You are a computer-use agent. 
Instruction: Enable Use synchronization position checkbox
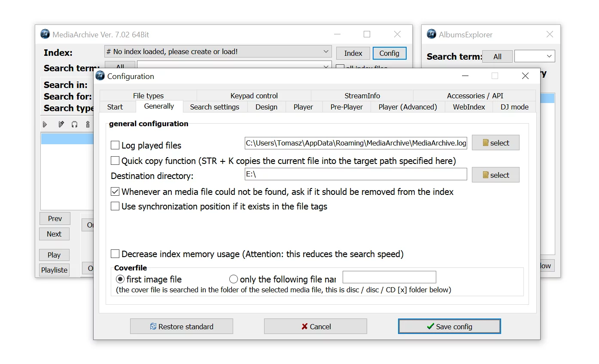(x=115, y=206)
